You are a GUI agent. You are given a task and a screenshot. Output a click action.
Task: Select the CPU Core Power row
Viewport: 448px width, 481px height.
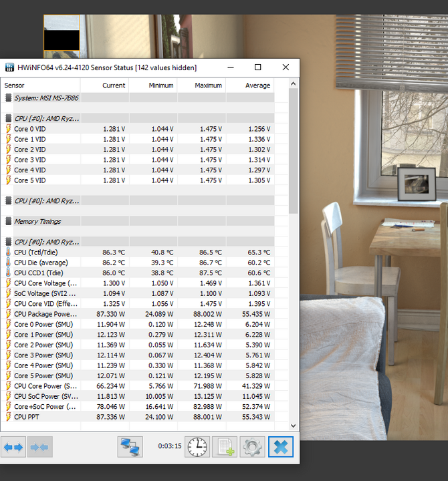tap(138, 386)
